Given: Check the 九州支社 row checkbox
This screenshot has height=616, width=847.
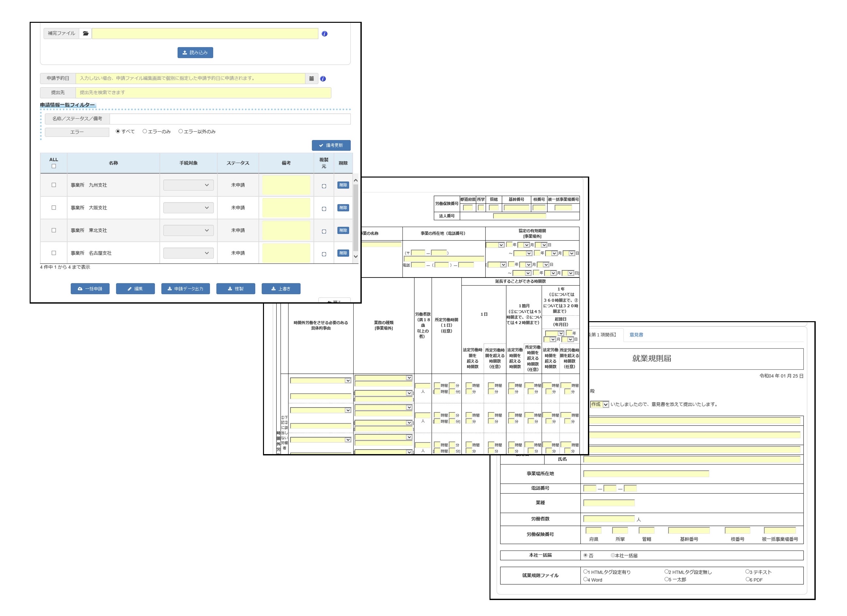Looking at the screenshot, I should (x=54, y=185).
